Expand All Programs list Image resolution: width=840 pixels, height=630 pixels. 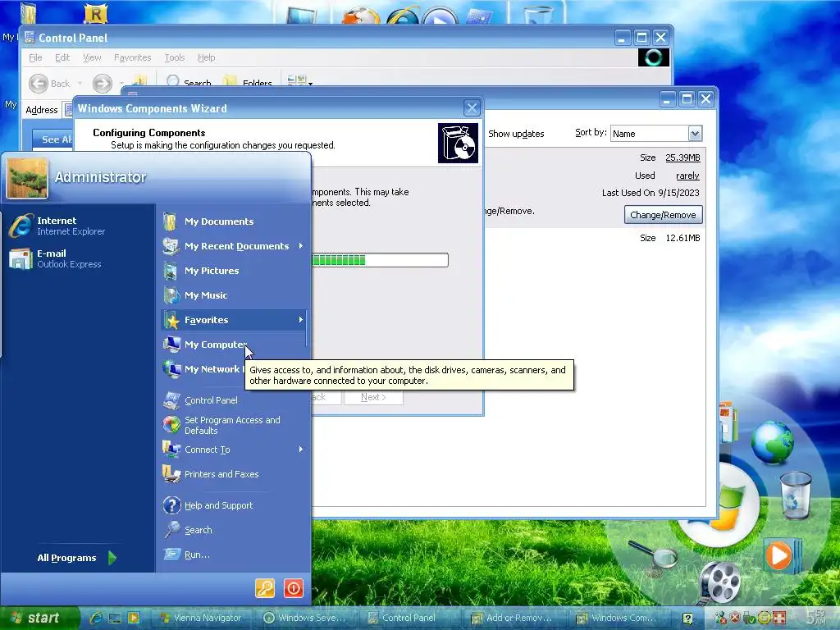[76, 558]
